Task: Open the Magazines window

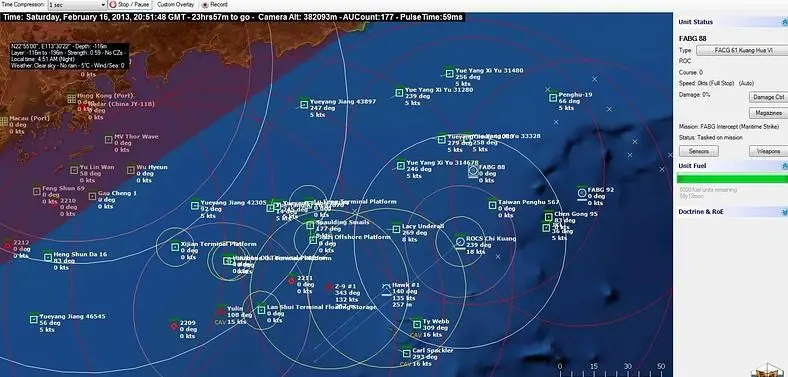Action: (768, 113)
